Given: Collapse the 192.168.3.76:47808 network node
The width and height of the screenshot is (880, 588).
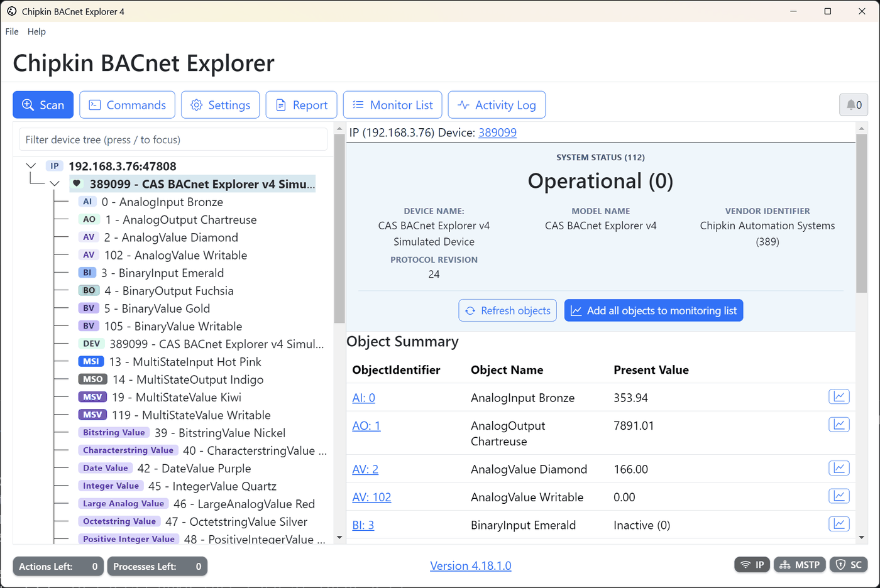Looking at the screenshot, I should (31, 166).
